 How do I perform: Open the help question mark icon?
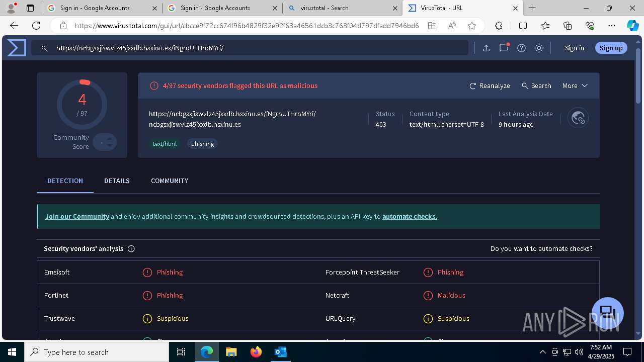(x=521, y=48)
